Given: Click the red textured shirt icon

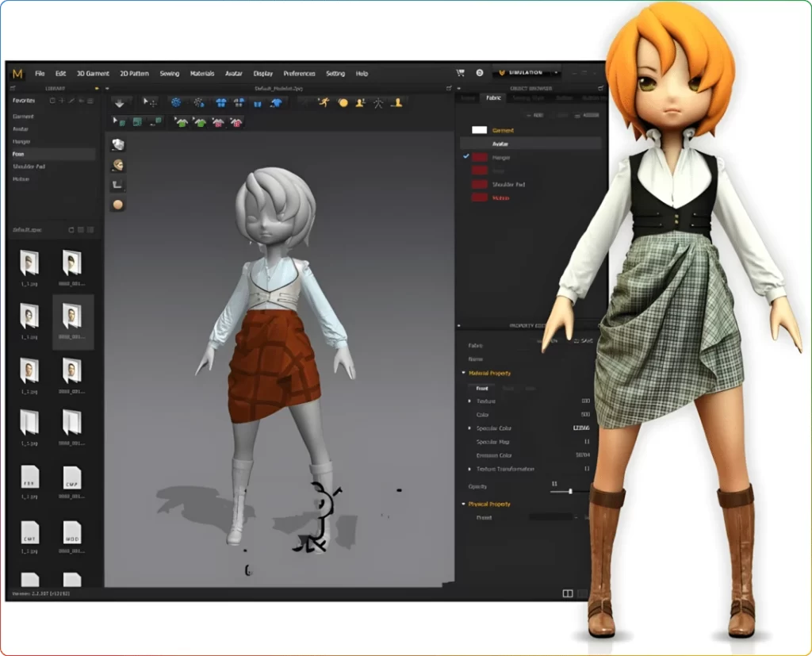Looking at the screenshot, I should pyautogui.click(x=235, y=123).
